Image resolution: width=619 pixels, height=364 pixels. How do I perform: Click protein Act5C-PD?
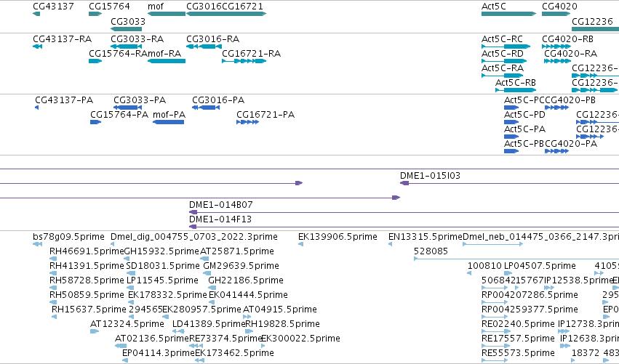tap(511, 122)
